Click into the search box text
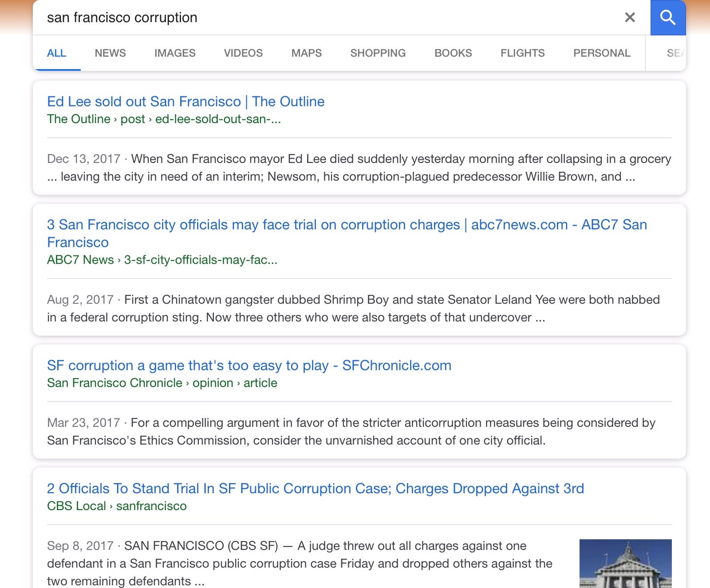The height and width of the screenshot is (588, 710). coord(122,17)
